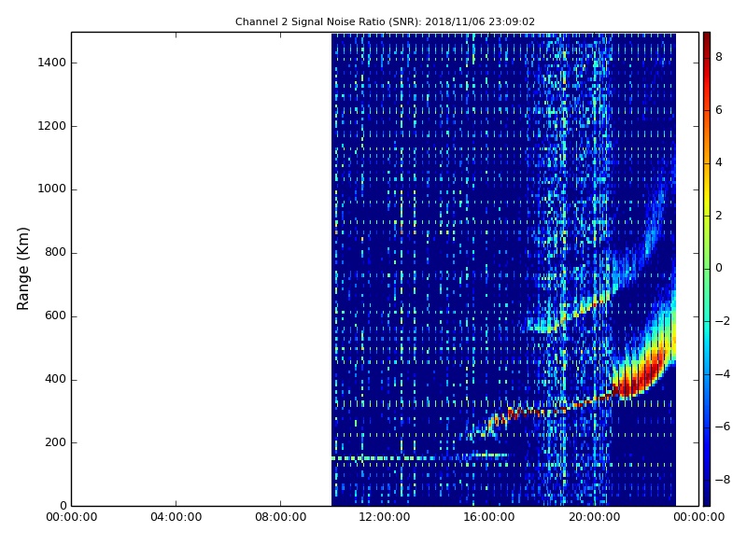Click the x-axis tick label 16:00:00

click(489, 517)
